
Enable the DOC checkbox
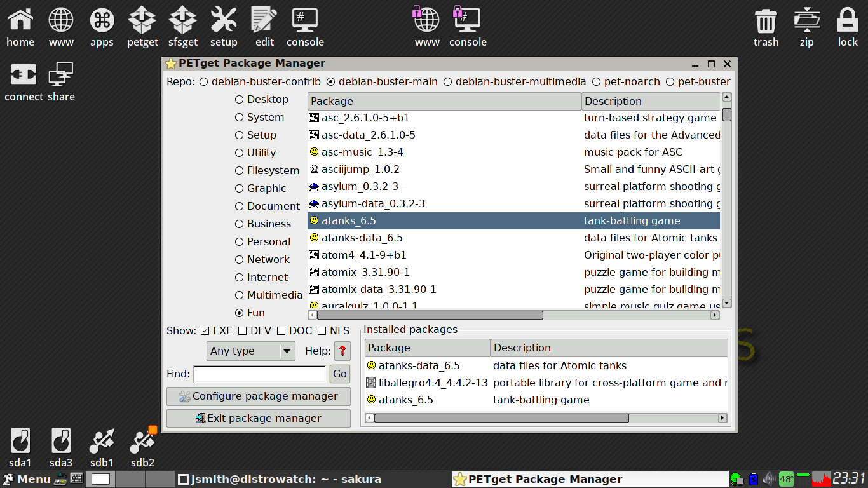pos(294,330)
